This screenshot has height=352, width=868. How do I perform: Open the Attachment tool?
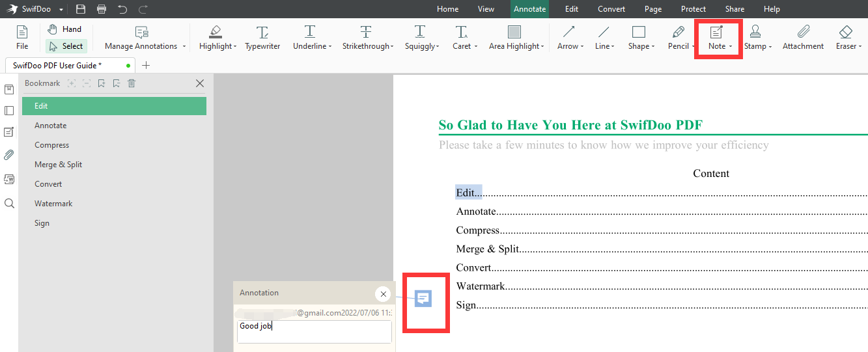tap(803, 38)
